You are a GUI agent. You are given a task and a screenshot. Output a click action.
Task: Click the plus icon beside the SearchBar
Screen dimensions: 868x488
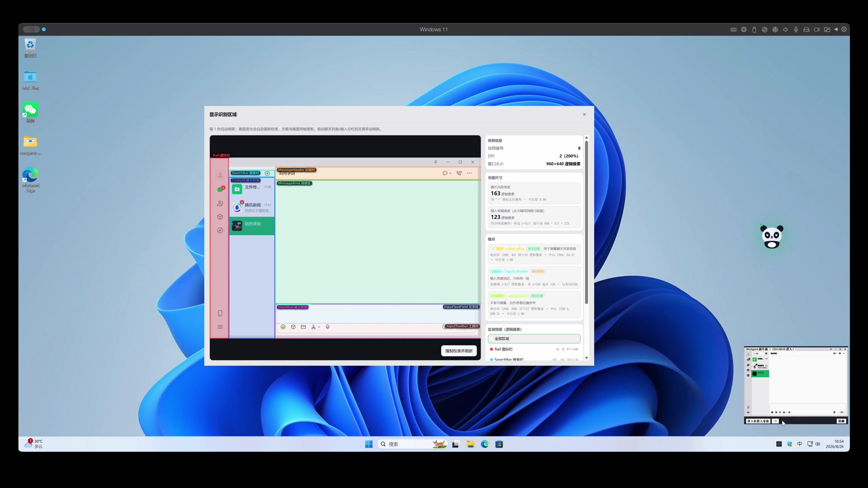[x=267, y=173]
